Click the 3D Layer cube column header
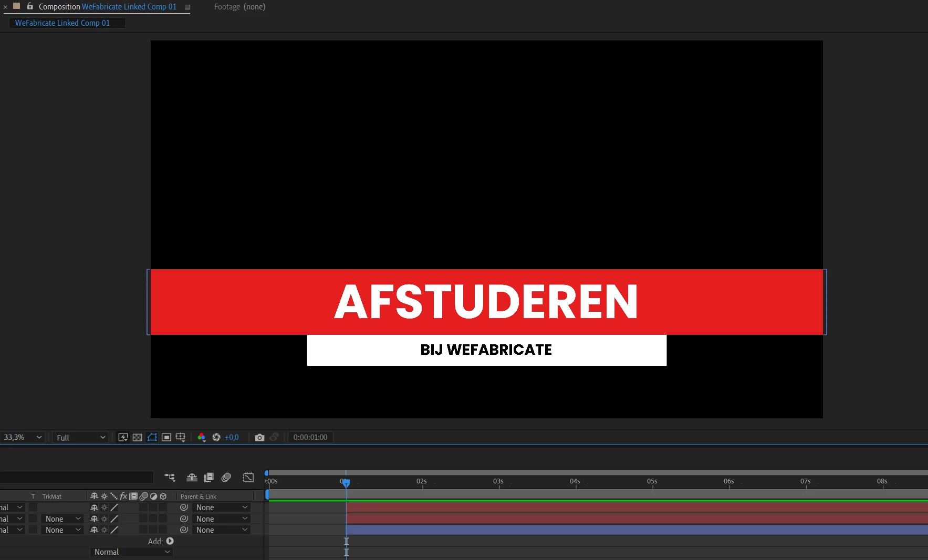The width and height of the screenshot is (928, 560). click(163, 496)
